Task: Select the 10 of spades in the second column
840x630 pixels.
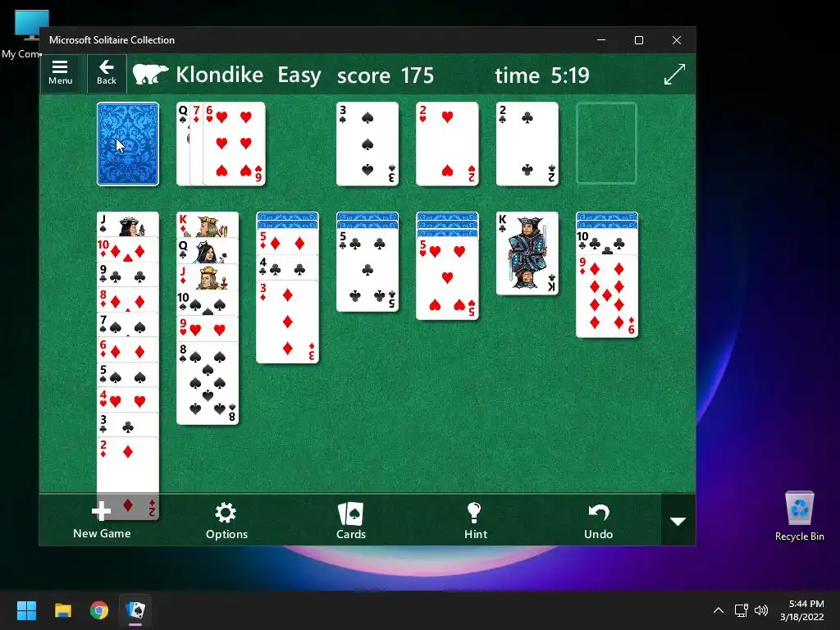Action: [208, 303]
